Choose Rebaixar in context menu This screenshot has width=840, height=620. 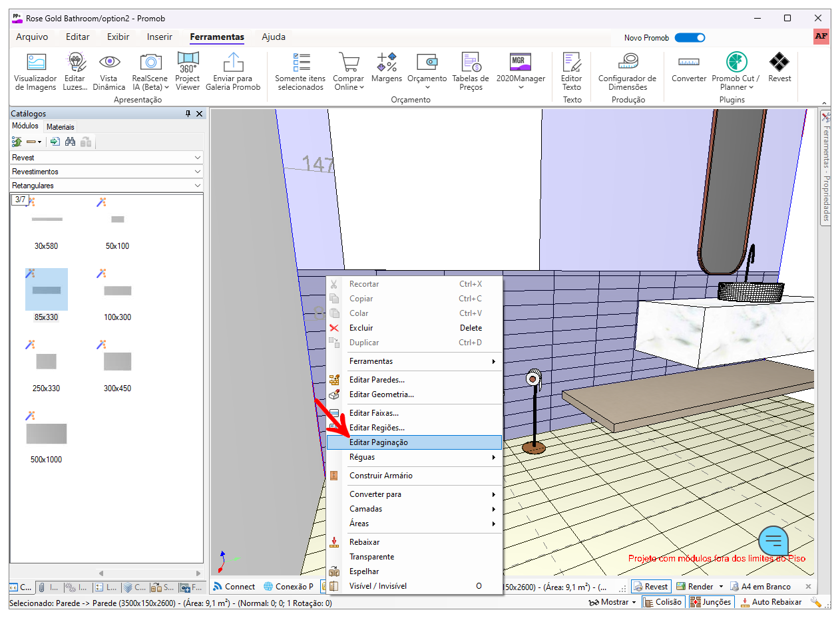point(413,542)
